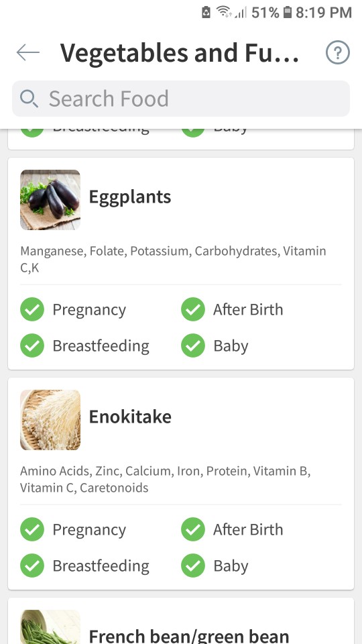Tap the search magnifier icon
The height and width of the screenshot is (644, 362).
(x=29, y=99)
